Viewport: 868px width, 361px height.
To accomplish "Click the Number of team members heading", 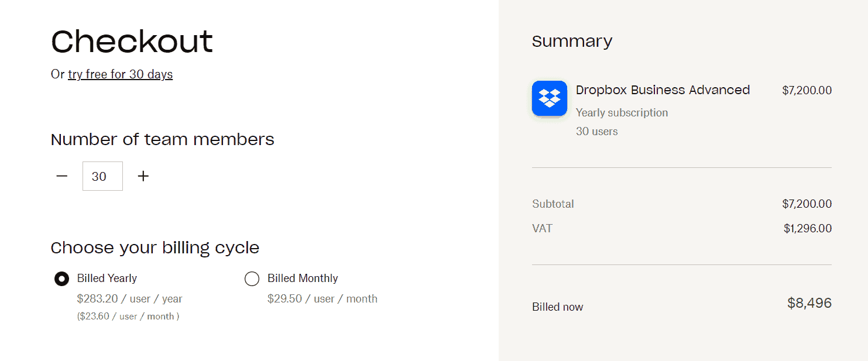I will point(162,139).
